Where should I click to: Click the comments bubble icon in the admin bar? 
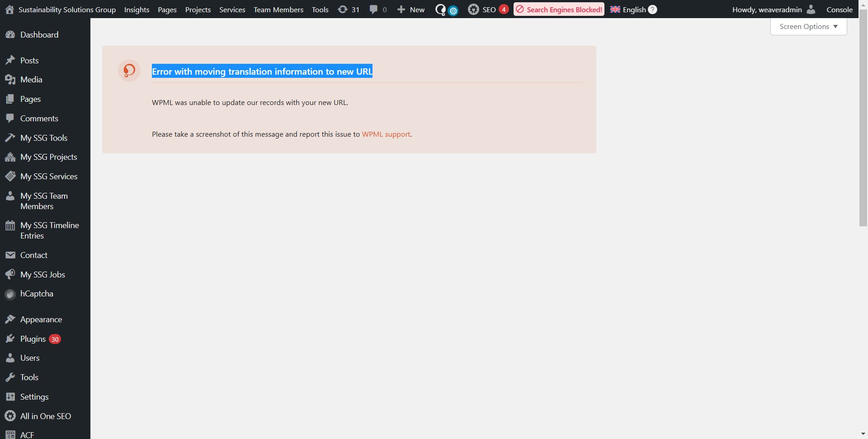coord(373,10)
